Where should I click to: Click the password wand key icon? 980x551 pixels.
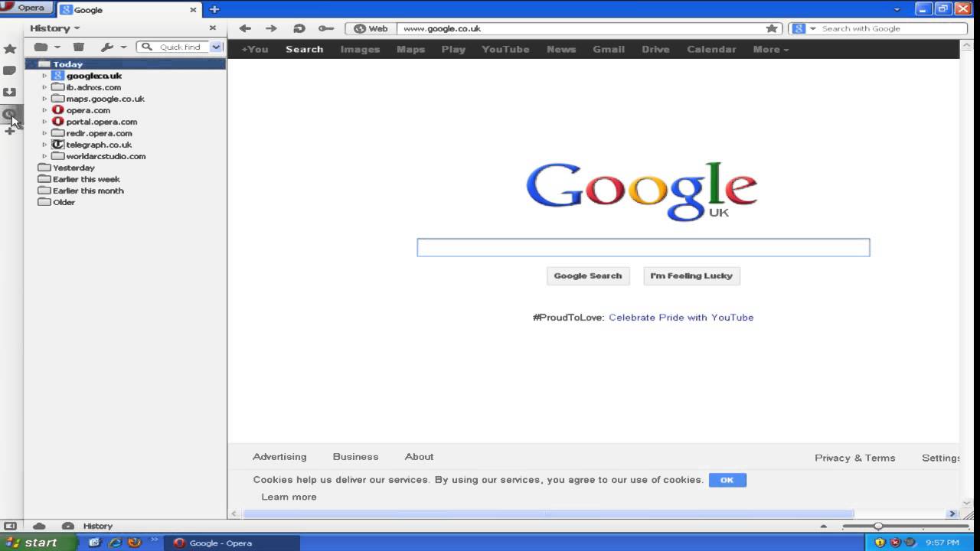click(326, 28)
